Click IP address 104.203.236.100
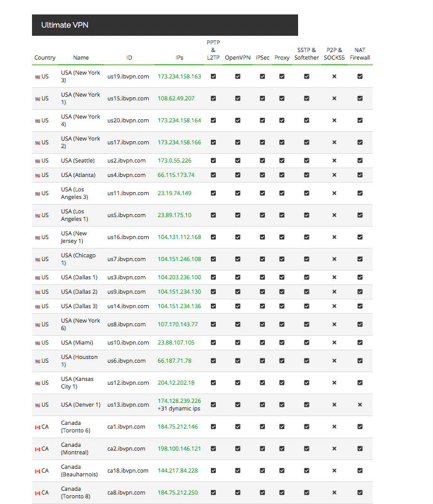The width and height of the screenshot is (433, 504). [179, 277]
